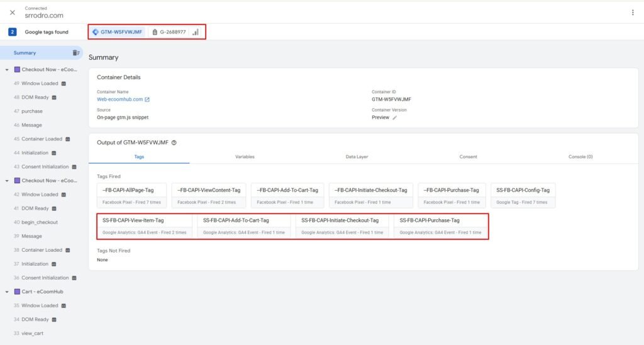Screen dimensions: 644x345
Task: Click the API icon beside DOM Ready 48
Action: click(54, 98)
